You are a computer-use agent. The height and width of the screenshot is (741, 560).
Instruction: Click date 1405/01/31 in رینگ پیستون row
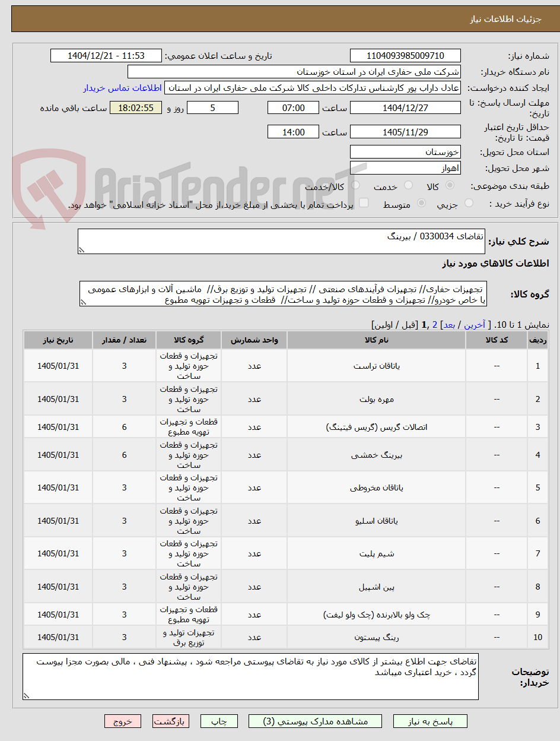58,637
